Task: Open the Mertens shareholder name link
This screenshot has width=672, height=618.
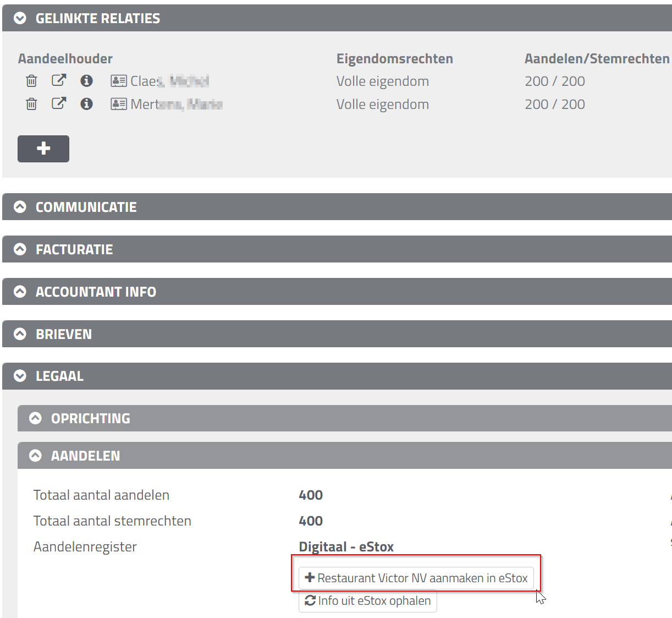Action: (176, 104)
